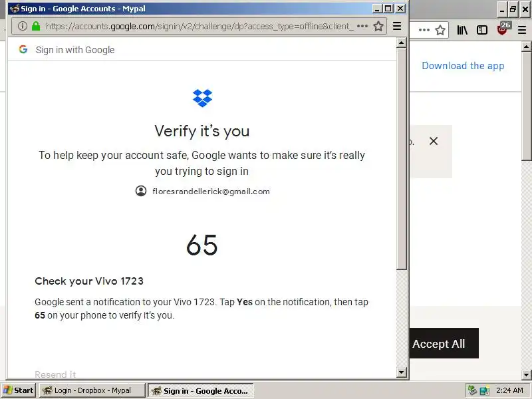Click the green padlock secure connection icon

click(x=36, y=26)
